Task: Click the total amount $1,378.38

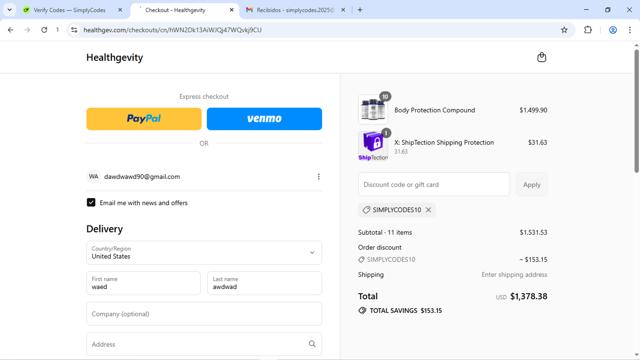Action: [x=529, y=296]
